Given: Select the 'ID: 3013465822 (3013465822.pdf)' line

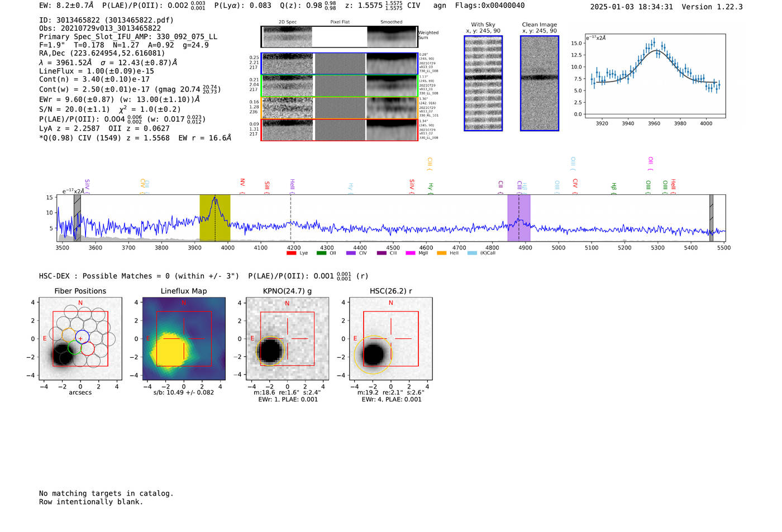Looking at the screenshot, I should tap(106, 20).
